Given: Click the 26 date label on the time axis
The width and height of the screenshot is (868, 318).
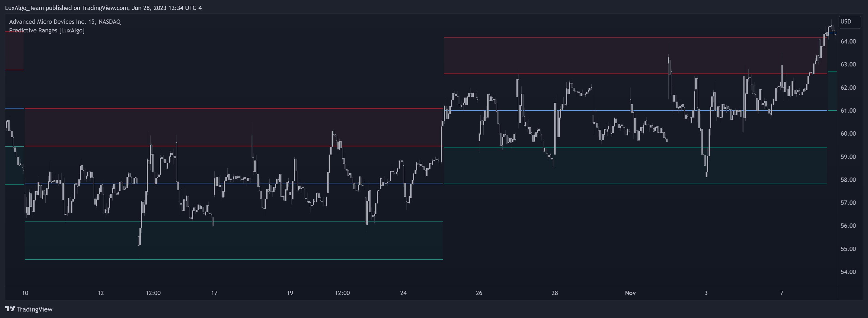Looking at the screenshot, I should pyautogui.click(x=479, y=293).
